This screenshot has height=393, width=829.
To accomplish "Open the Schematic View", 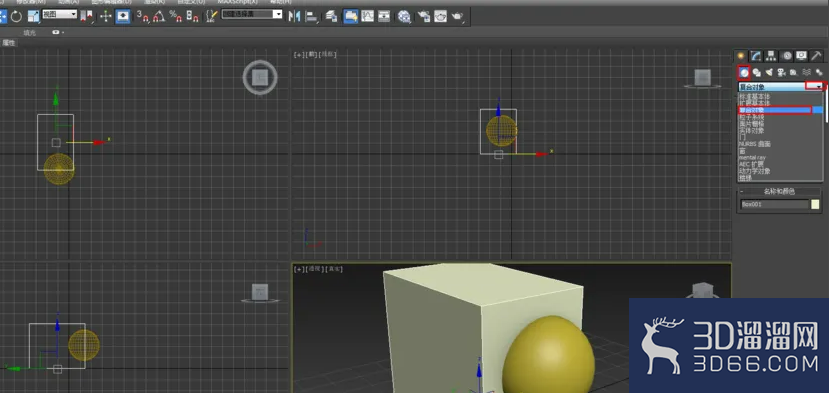I will click(x=384, y=16).
